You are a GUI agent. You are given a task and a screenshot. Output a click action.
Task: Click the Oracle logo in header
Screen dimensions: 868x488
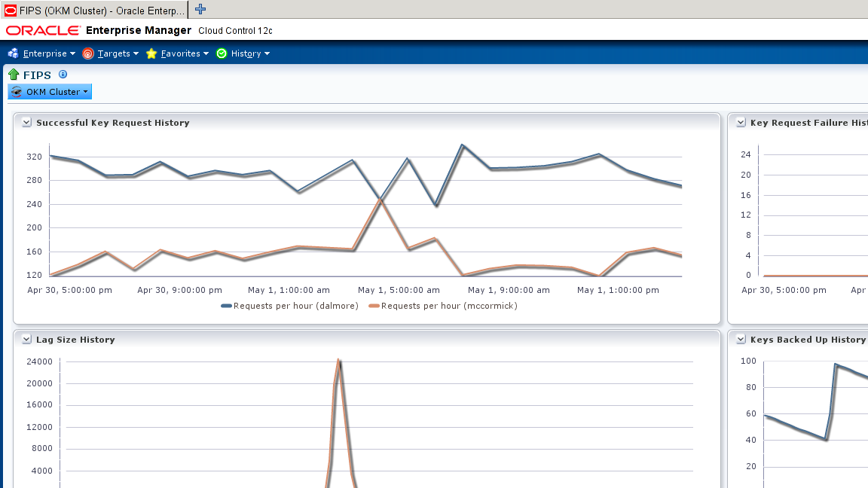pyautogui.click(x=43, y=30)
